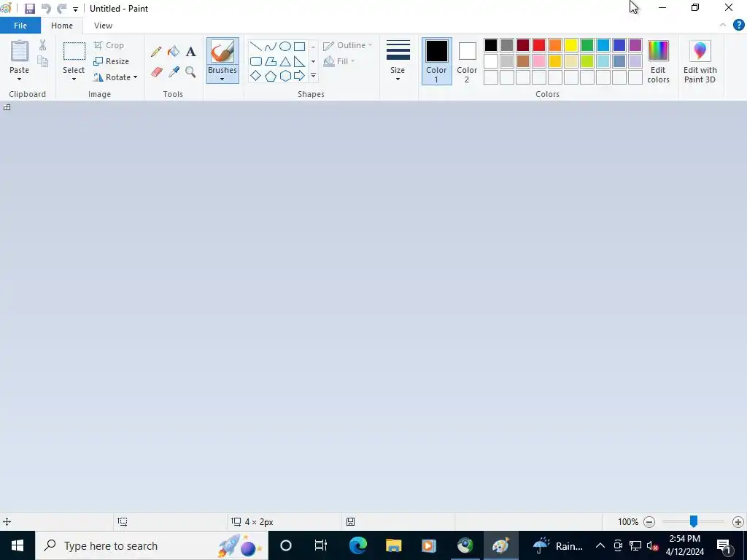Pick the purple color swatch

[635, 45]
